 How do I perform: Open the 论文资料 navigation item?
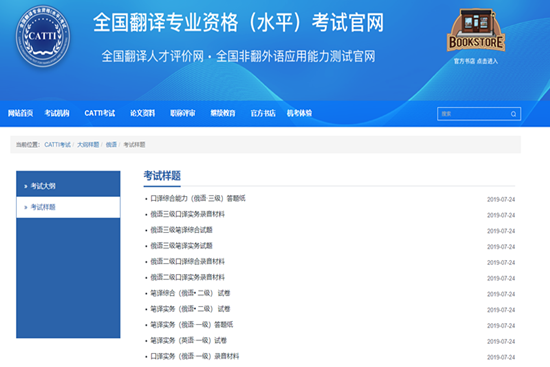[142, 113]
